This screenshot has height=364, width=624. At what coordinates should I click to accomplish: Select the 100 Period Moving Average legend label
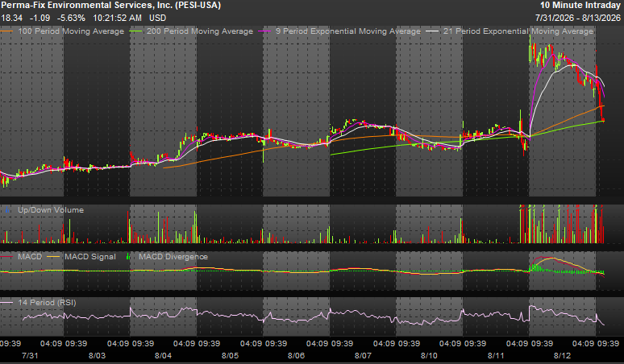[x=71, y=31]
